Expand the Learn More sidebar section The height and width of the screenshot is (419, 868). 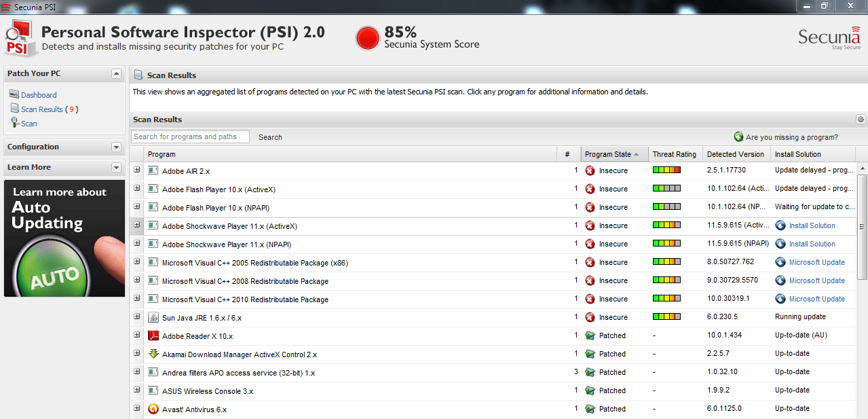point(116,167)
